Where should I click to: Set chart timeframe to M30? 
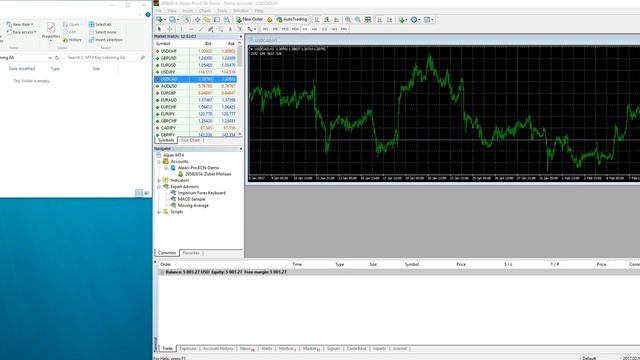pos(295,29)
